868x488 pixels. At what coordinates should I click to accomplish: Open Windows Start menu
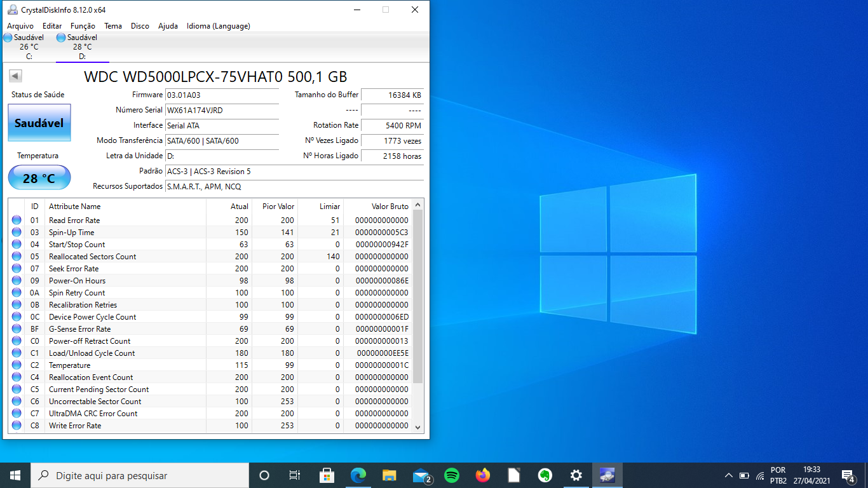coord(15,475)
